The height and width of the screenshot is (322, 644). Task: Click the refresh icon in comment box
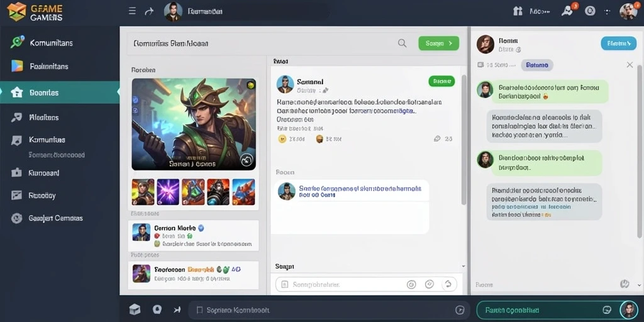(x=448, y=284)
